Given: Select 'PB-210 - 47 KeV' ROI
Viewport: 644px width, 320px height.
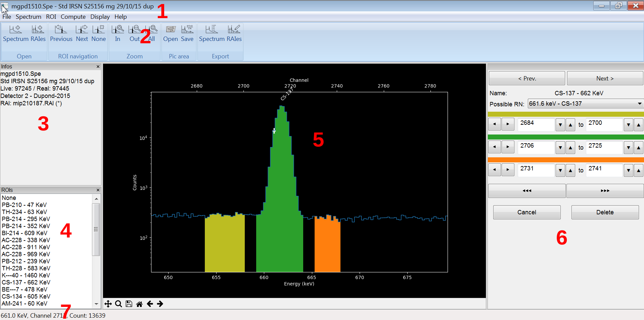Looking at the screenshot, I should [46, 205].
